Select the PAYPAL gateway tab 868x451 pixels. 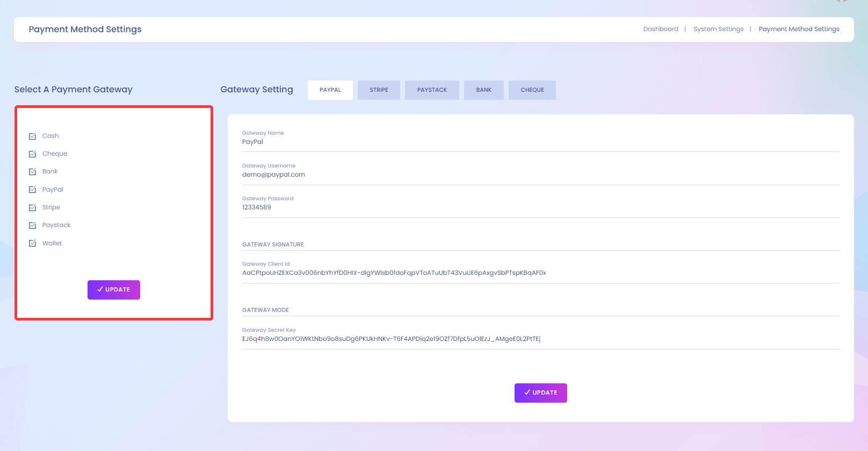tap(330, 90)
